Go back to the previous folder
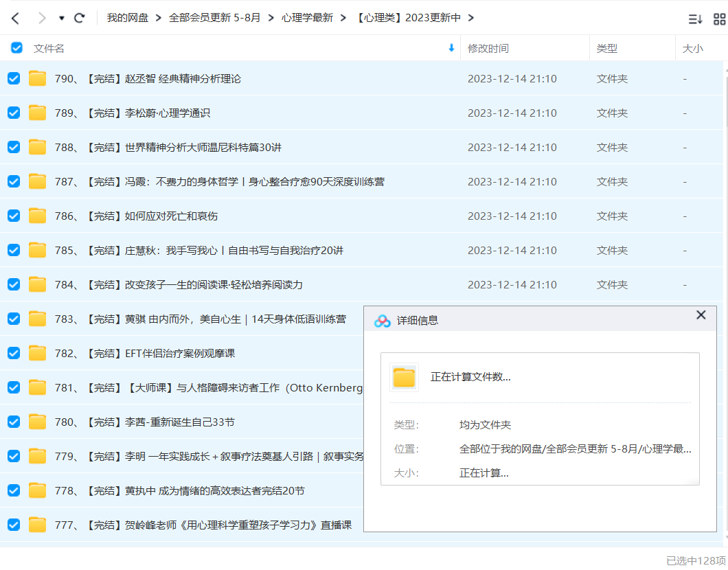Viewport: 728px width, 570px height. pos(15,18)
